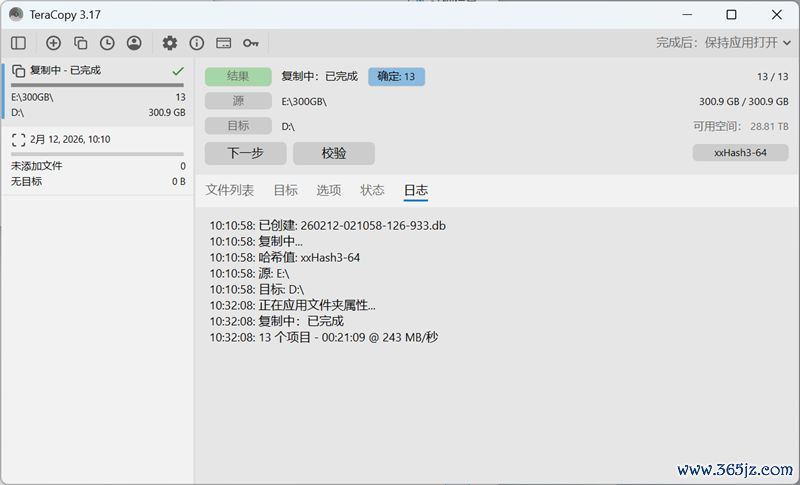
Task: Click sidebar D:\ 300.9 GB row
Action: coord(98,112)
